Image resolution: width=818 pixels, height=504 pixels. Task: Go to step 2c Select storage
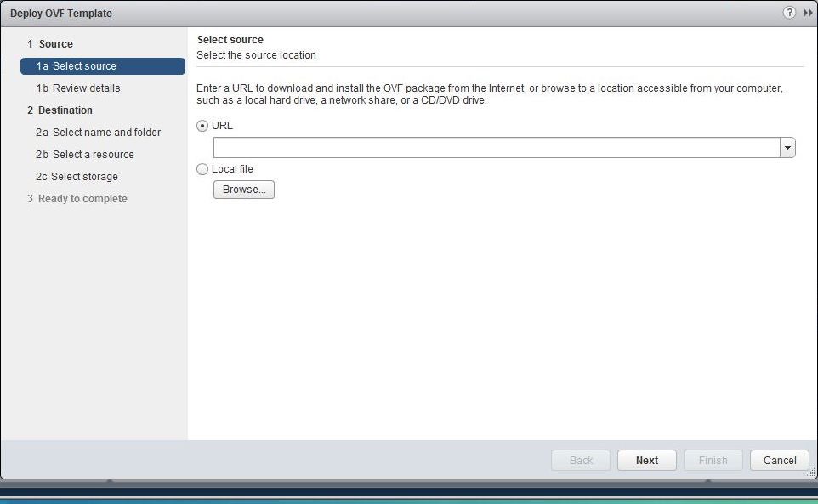[77, 177]
